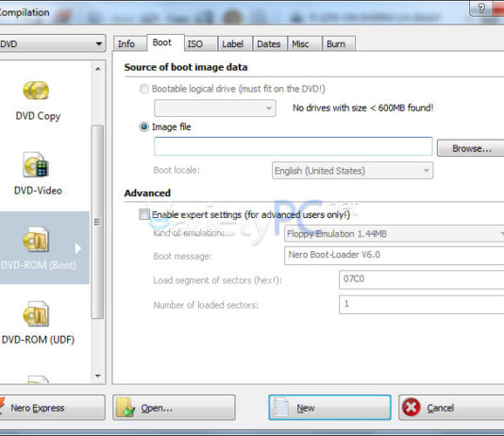Screen dimensions: 504x436
Task: Click the 'Advanced' section heading
Action: tap(147, 193)
